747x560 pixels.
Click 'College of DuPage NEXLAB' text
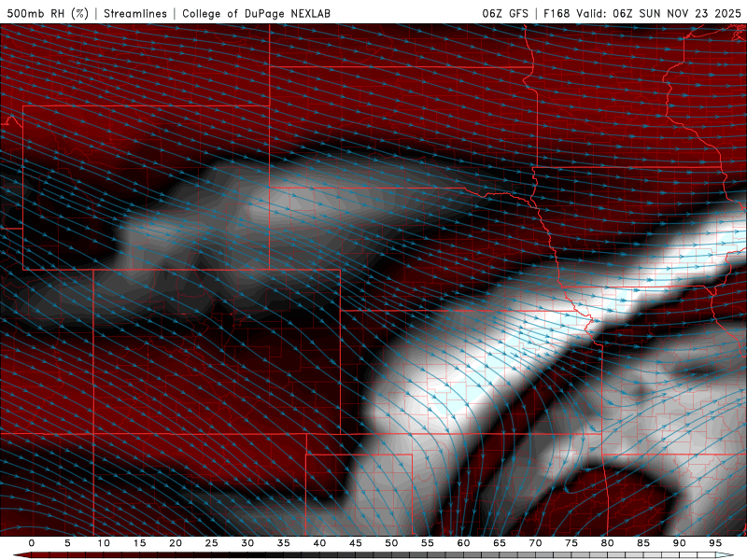tap(256, 13)
